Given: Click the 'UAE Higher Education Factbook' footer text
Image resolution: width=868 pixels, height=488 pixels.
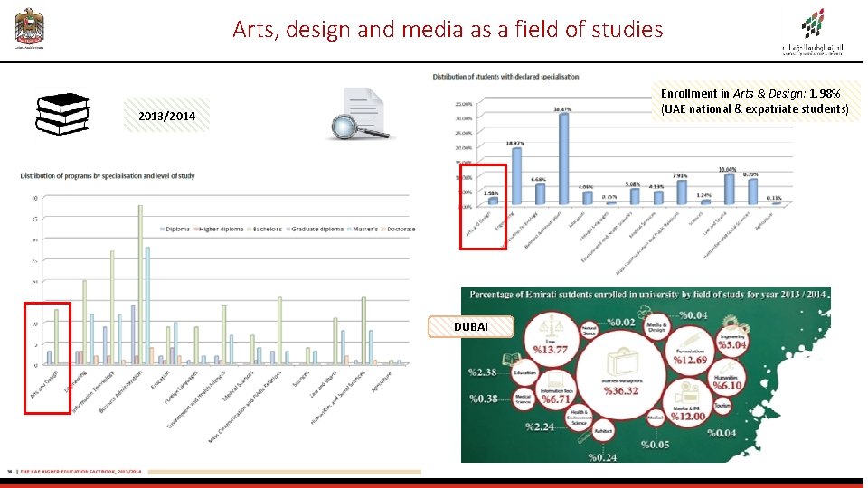Looking at the screenshot, I should 80,472.
